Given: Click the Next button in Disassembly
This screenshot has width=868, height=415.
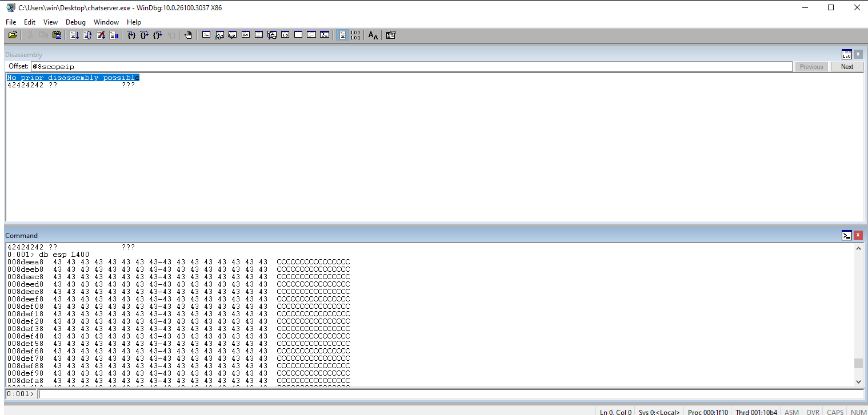Looking at the screenshot, I should (847, 67).
